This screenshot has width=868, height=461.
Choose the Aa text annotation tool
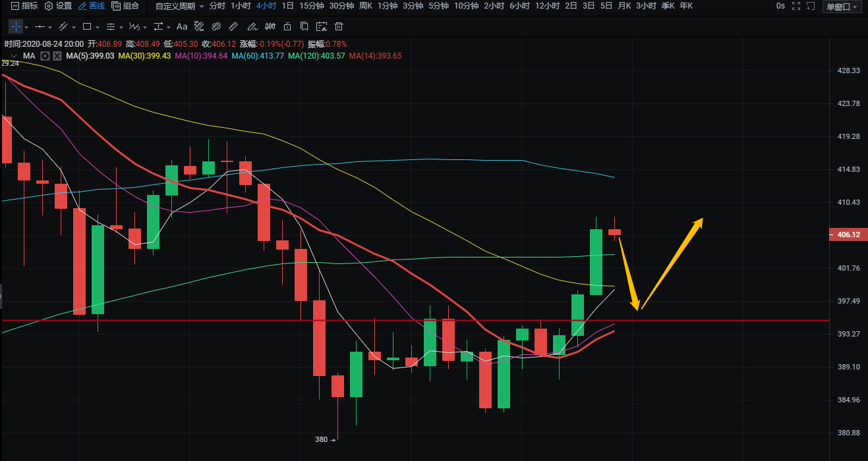click(x=182, y=27)
